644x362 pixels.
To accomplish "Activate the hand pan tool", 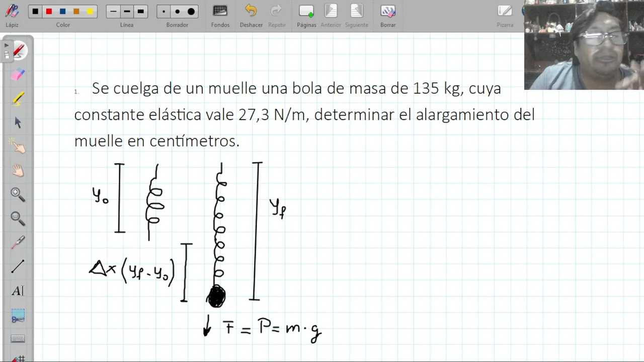I will click(x=18, y=170).
